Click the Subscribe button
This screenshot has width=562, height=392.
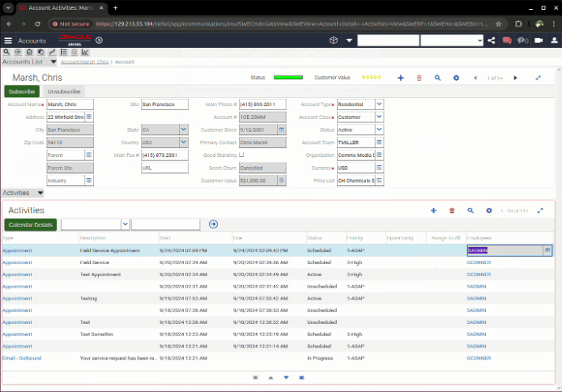pyautogui.click(x=22, y=92)
